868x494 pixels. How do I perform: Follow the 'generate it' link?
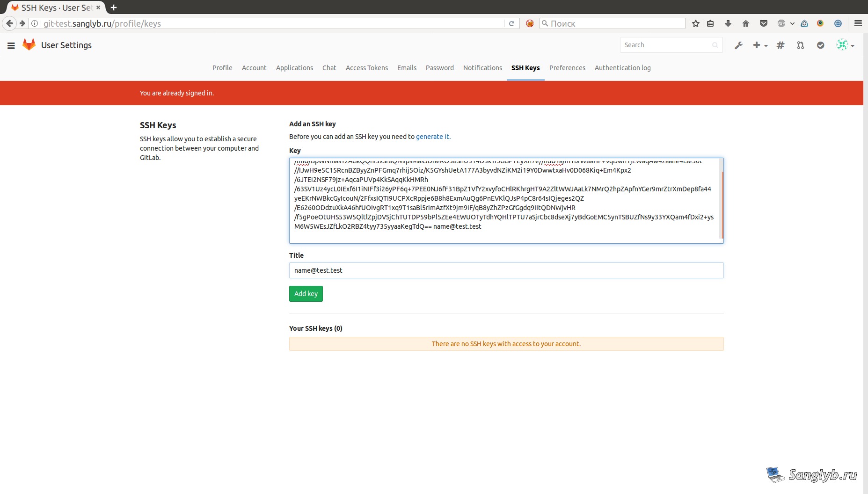(x=432, y=137)
